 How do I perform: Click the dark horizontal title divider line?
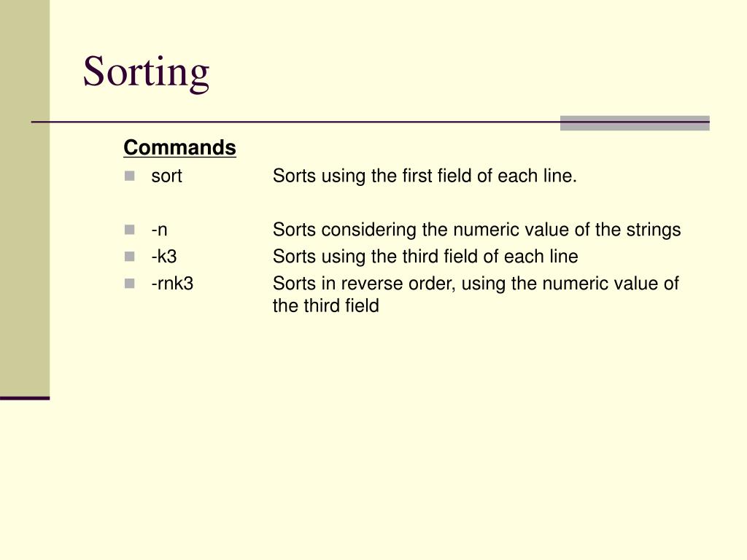click(x=295, y=122)
